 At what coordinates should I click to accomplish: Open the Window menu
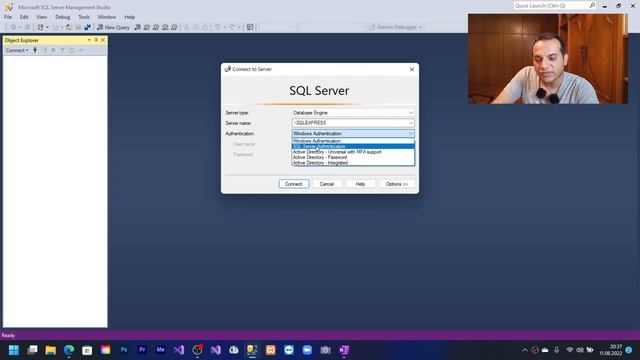[x=107, y=17]
